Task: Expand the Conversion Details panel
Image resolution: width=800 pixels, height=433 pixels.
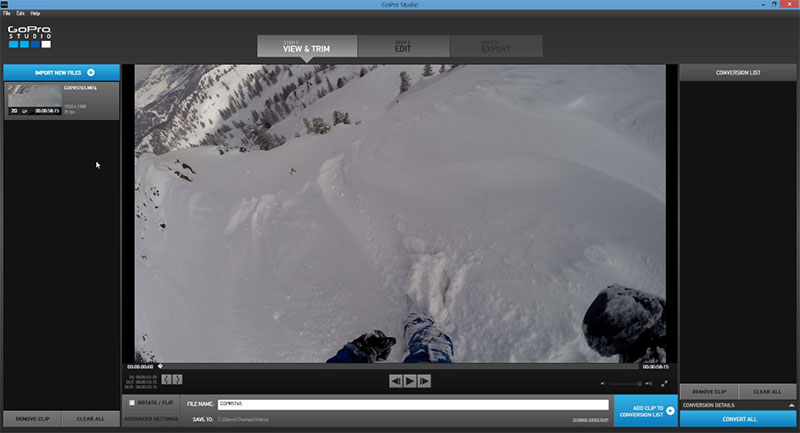Action: (791, 405)
